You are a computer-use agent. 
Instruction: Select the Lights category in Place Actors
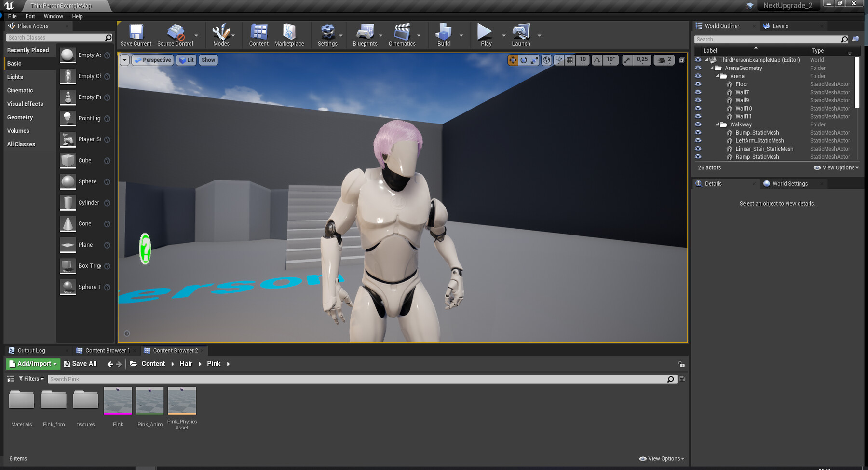pos(15,77)
